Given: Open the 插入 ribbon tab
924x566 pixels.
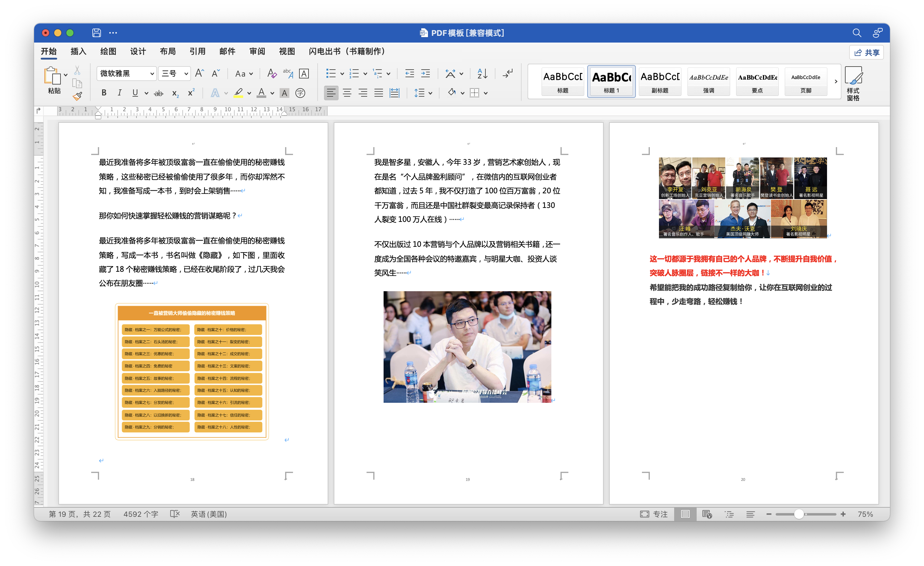Looking at the screenshot, I should (x=78, y=51).
